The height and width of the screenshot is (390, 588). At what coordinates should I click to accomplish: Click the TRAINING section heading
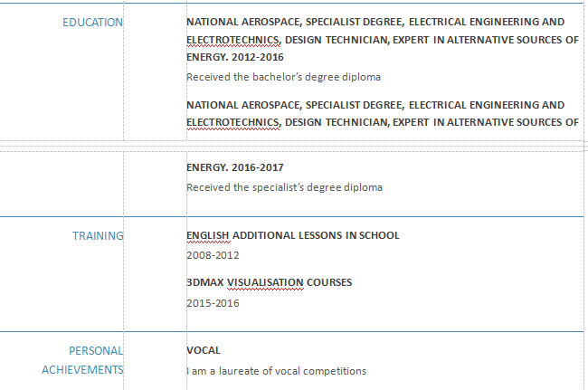(x=98, y=236)
